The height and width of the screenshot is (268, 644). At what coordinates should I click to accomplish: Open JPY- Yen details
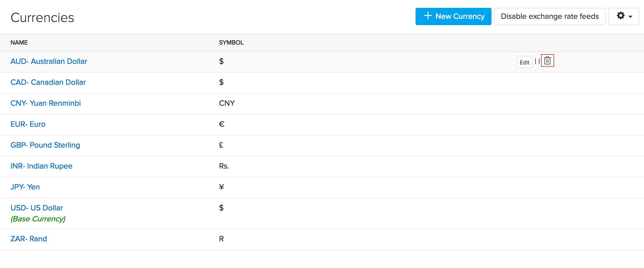point(25,187)
